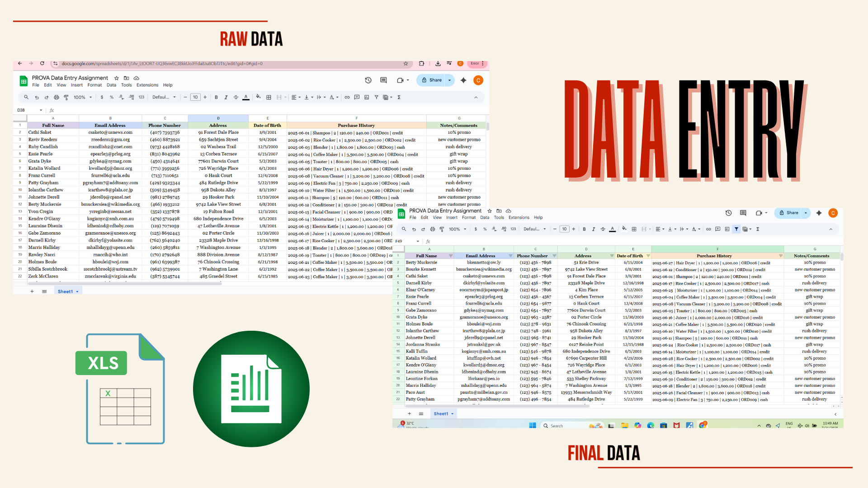The width and height of the screenshot is (868, 488).
Task: Open Data menu in final data window
Action: tap(485, 217)
